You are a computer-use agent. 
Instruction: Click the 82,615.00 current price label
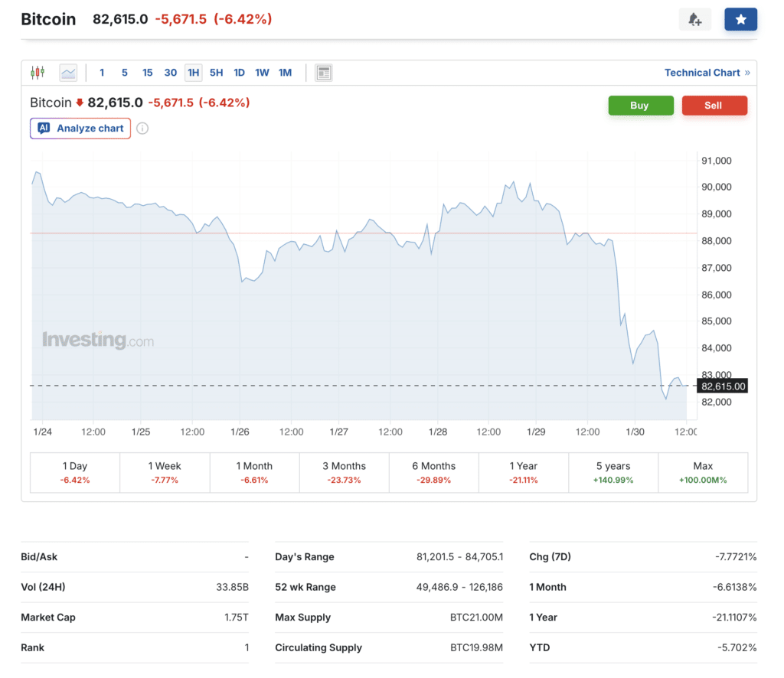tap(722, 386)
